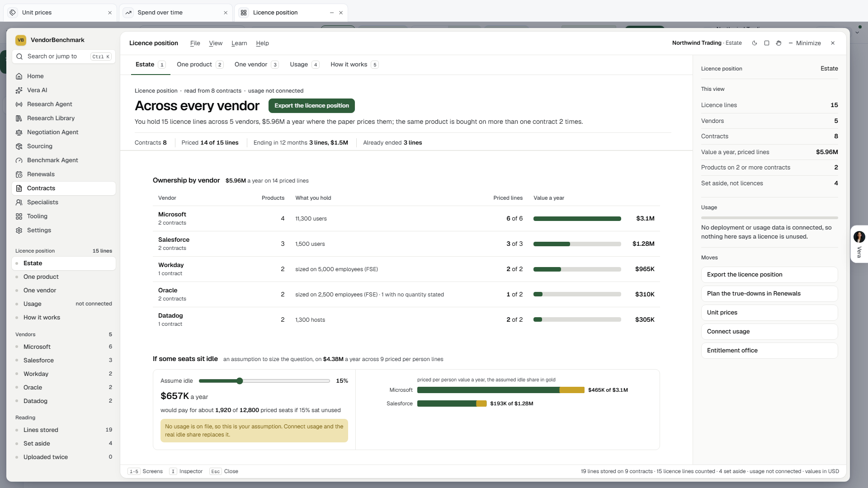Open Set aside under Reading
The image size is (868, 488).
click(63, 444)
